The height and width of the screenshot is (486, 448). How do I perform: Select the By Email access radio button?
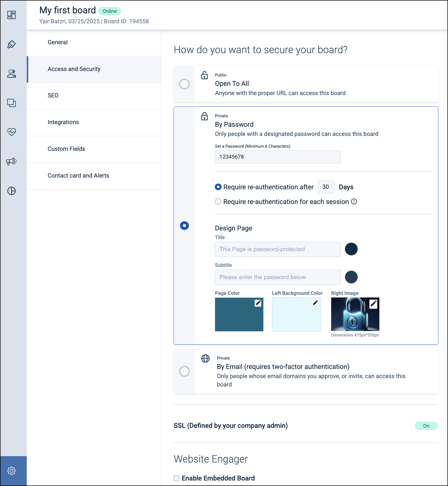coord(184,371)
